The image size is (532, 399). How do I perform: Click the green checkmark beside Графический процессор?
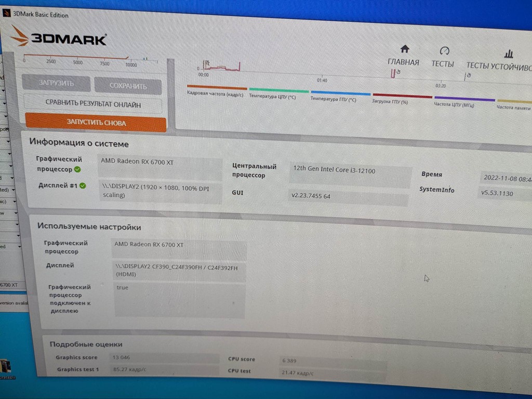78,169
